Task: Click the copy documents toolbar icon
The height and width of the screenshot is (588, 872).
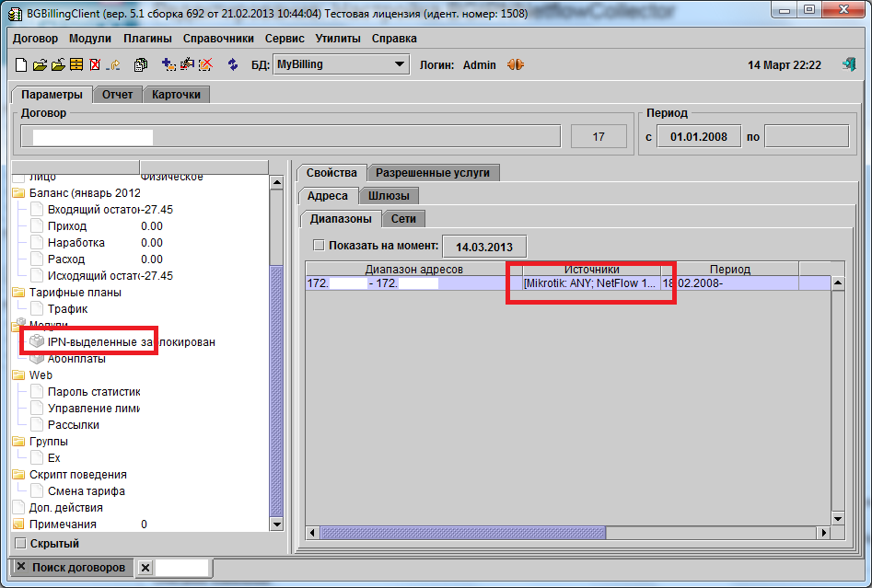Action: pyautogui.click(x=141, y=65)
